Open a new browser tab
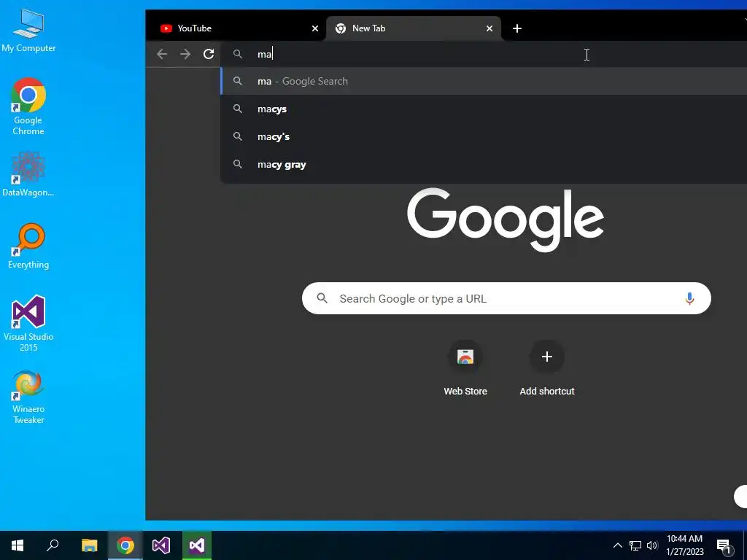The width and height of the screenshot is (747, 560). pyautogui.click(x=517, y=28)
